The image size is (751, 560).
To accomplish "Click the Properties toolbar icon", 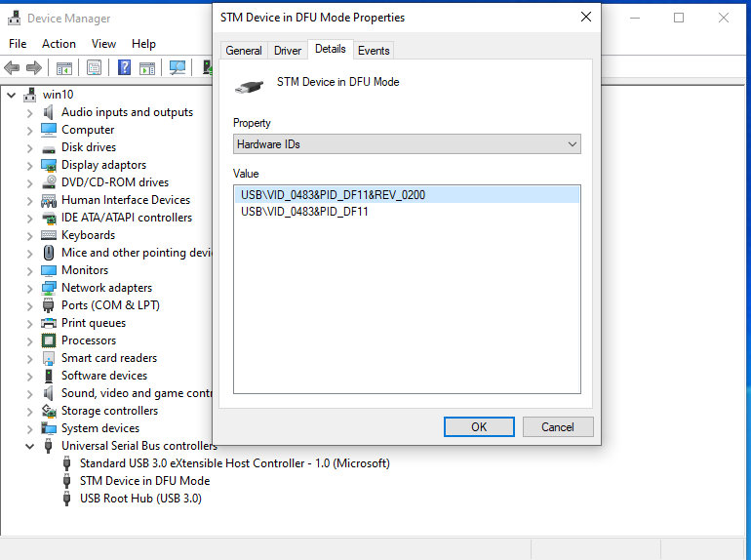I will click(95, 67).
